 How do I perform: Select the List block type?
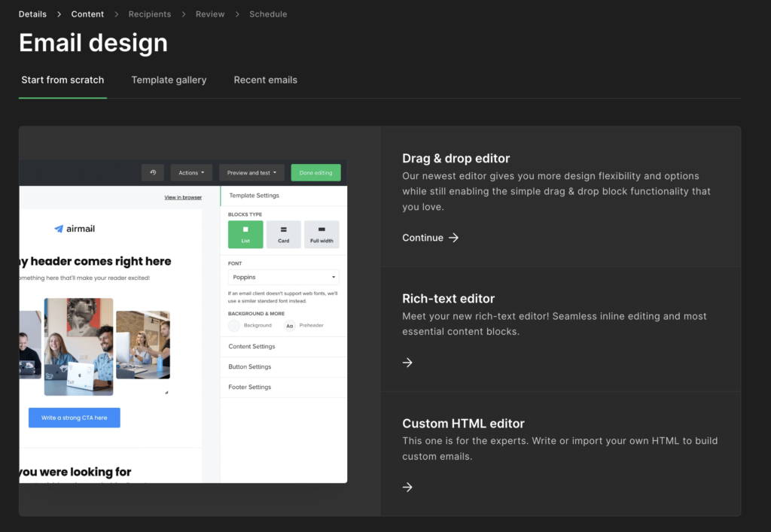point(245,234)
